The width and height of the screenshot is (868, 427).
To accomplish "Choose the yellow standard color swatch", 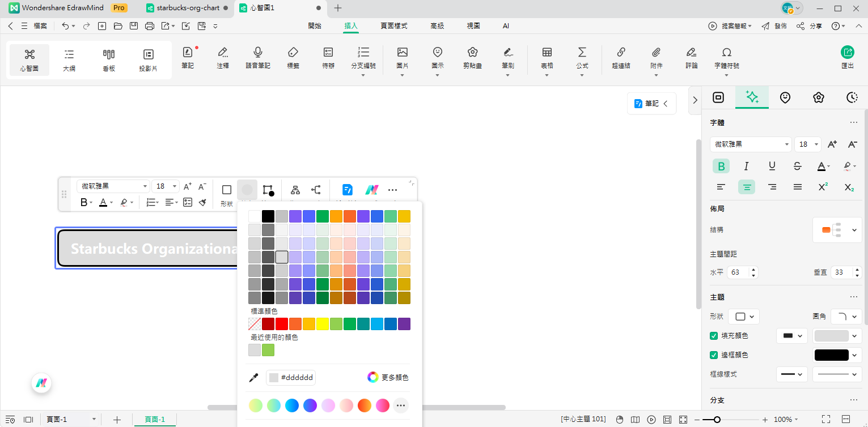I will click(322, 324).
